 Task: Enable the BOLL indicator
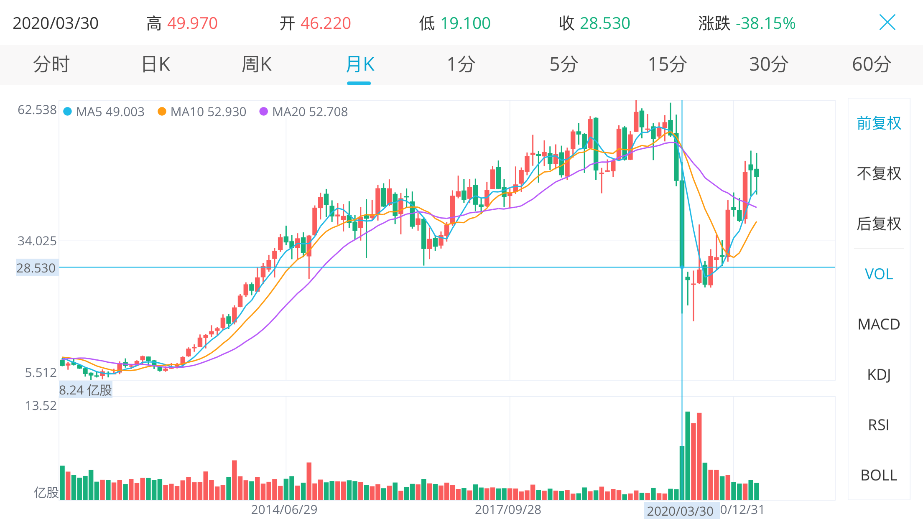[879, 475]
